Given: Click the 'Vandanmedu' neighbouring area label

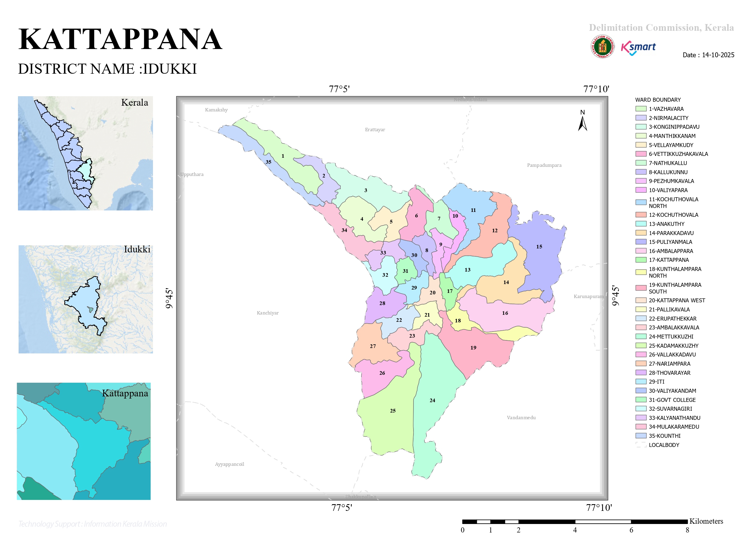Looking at the screenshot, I should pyautogui.click(x=521, y=417).
